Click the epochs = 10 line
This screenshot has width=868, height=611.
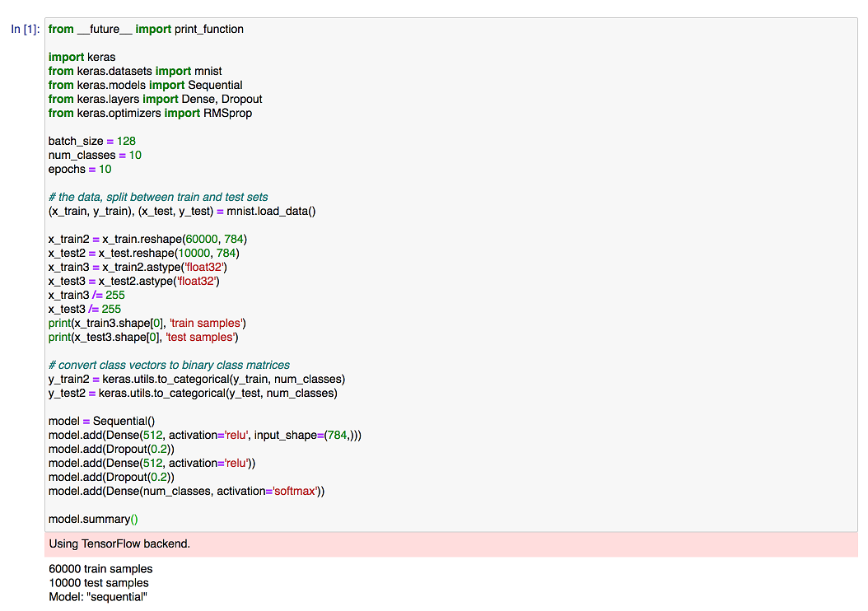pos(80,170)
